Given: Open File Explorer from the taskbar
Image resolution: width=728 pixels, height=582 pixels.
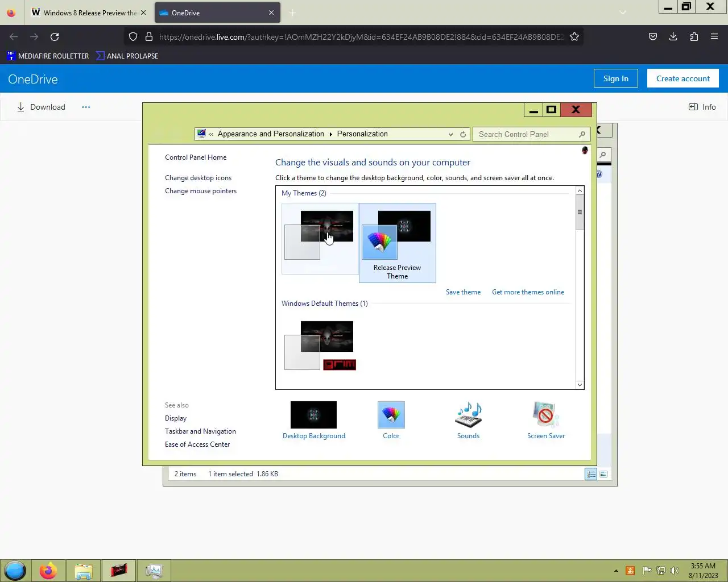Looking at the screenshot, I should [x=84, y=571].
